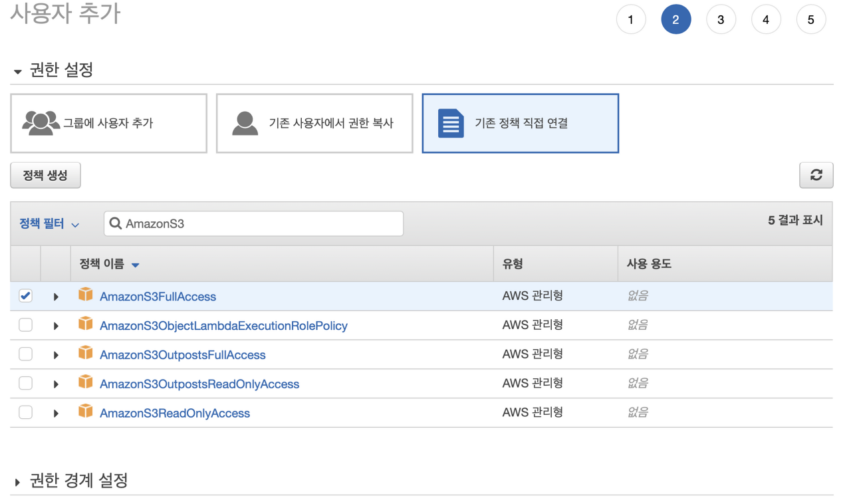Click the 사용자 추가 page title
The image size is (851, 504).
[65, 13]
